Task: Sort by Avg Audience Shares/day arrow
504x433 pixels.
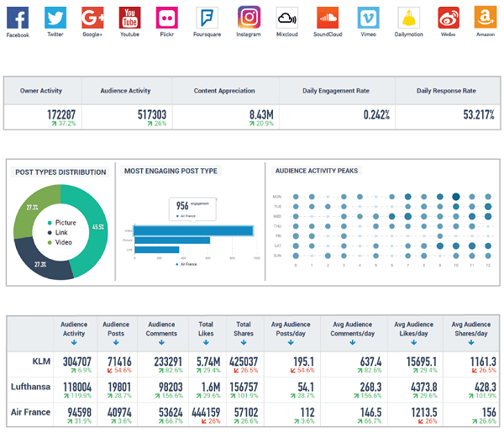Action: coord(471,342)
